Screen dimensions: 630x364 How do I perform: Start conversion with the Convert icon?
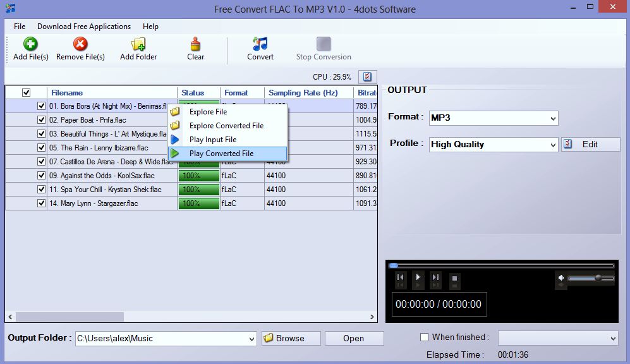(x=260, y=44)
